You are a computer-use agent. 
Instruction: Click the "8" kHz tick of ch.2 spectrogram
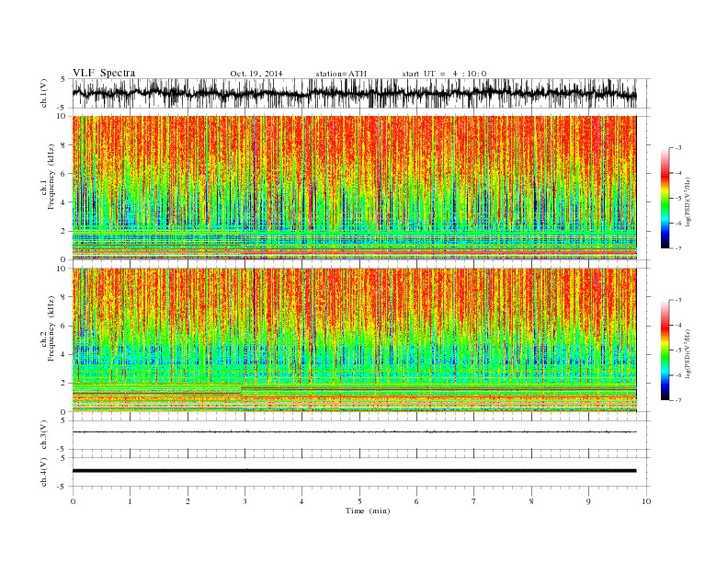[63, 297]
